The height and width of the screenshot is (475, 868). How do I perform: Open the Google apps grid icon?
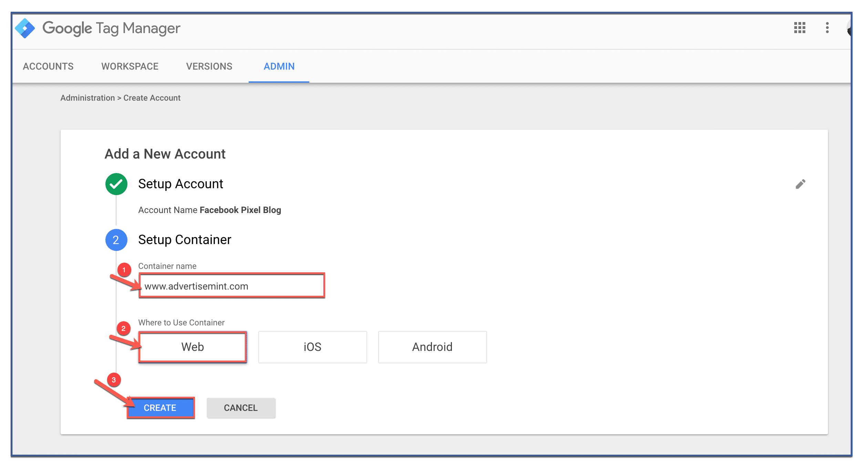(x=799, y=28)
